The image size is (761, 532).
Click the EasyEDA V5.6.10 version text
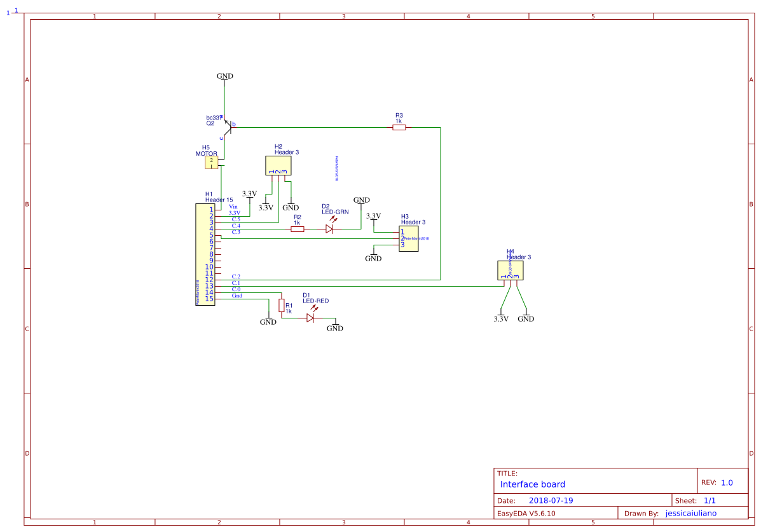528,512
